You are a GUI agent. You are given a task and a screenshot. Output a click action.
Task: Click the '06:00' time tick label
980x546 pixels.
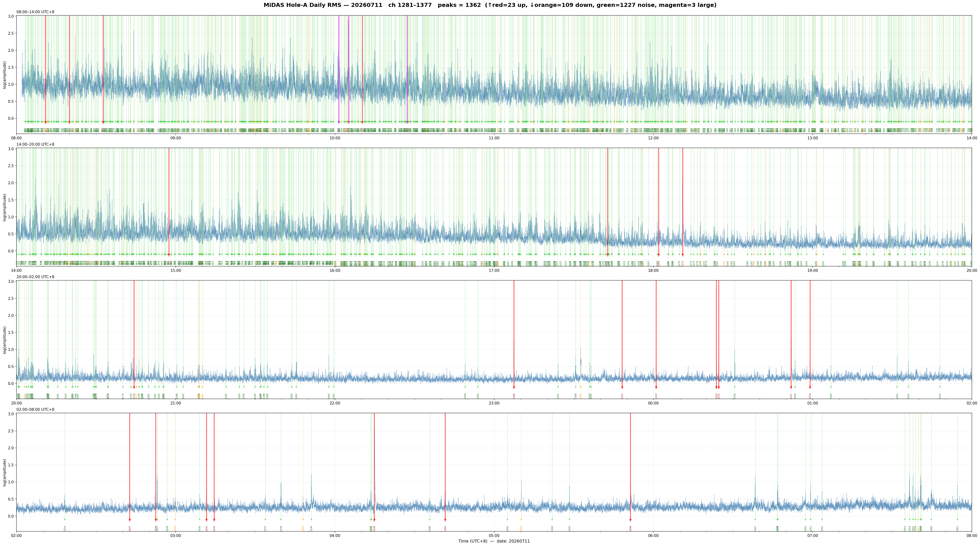(653, 536)
